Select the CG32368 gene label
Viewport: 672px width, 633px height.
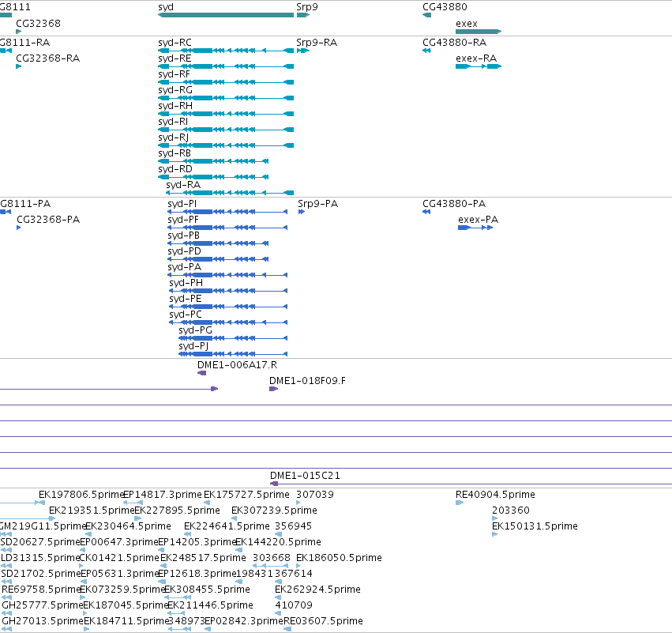tap(38, 24)
